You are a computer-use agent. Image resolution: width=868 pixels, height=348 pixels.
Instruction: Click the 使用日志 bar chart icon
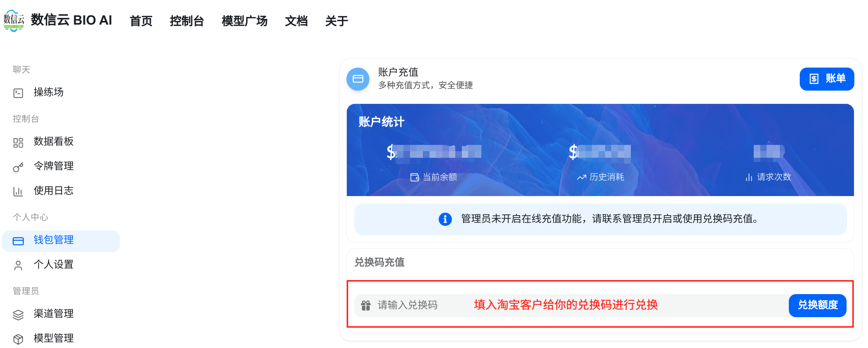pyautogui.click(x=18, y=191)
